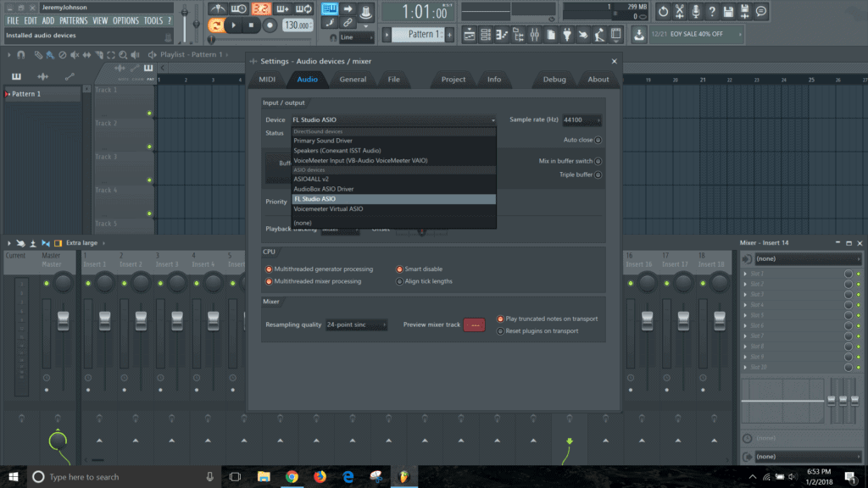
Task: Enable the Triple buffer option
Action: tap(599, 175)
